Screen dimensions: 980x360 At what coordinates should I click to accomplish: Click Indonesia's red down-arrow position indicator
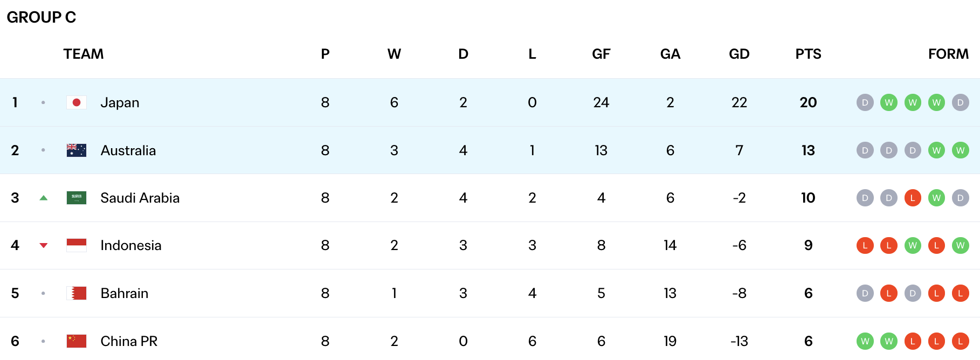pyautogui.click(x=44, y=246)
